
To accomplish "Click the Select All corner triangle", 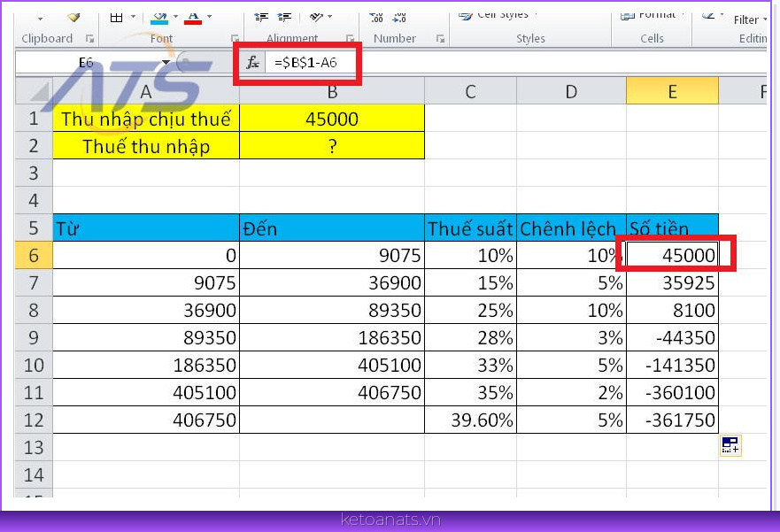I will click(x=35, y=91).
